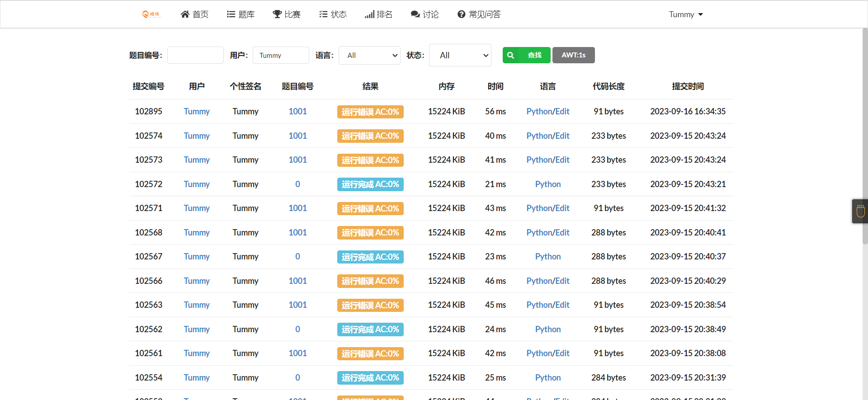Click 284 bytes in row 102554

tap(609, 377)
